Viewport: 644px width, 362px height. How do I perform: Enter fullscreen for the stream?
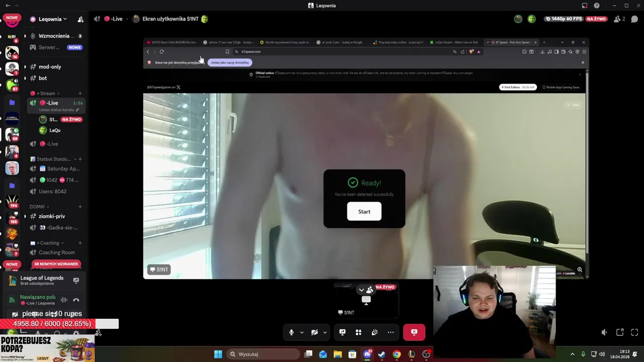(634, 332)
